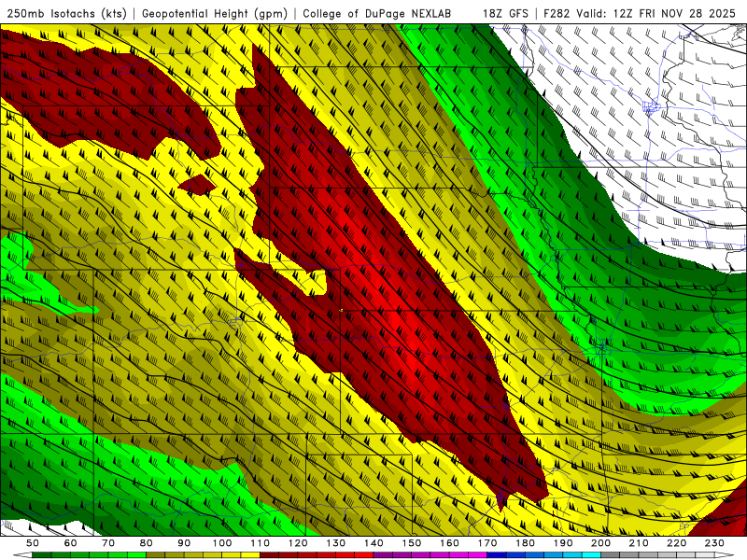The height and width of the screenshot is (560, 747).
Task: Click the 'Valid: 12Z FRI NOV 28 2025' text
Action: (656, 13)
